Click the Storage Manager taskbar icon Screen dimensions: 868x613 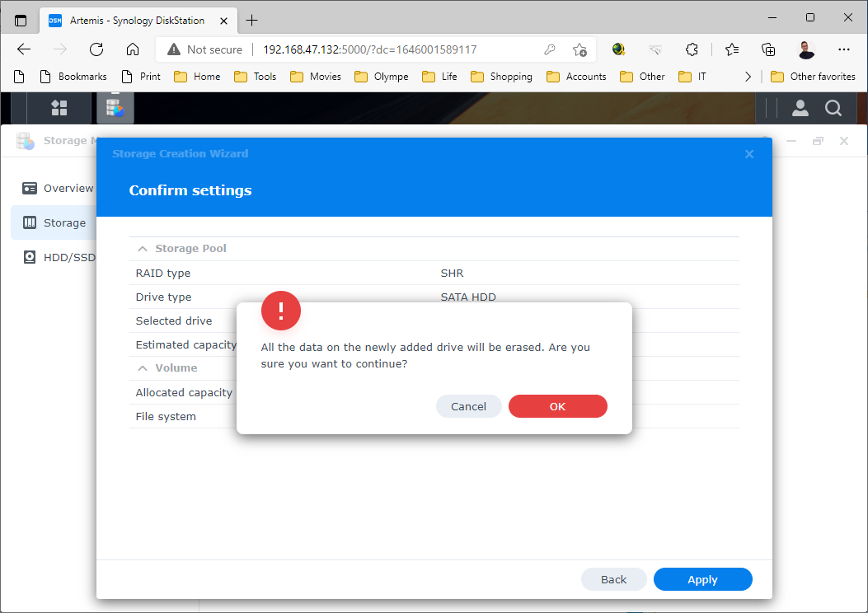tap(115, 107)
